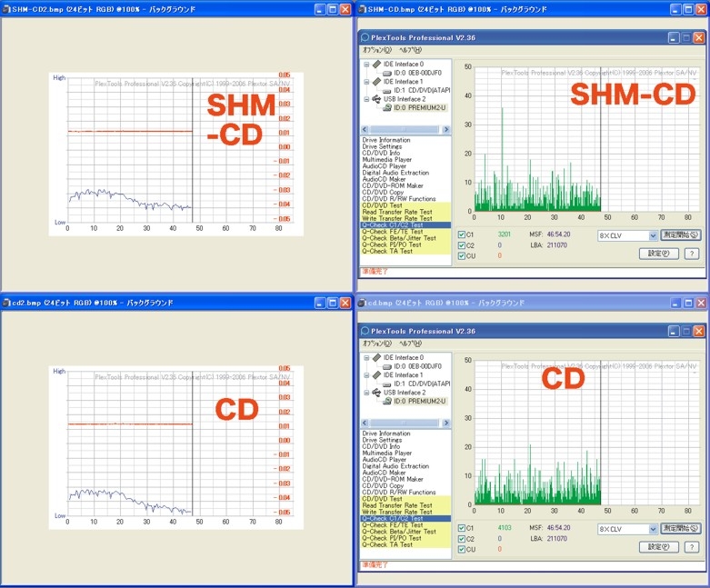Minimize the cd2.bmp image window
The height and width of the screenshot is (588, 710).
(x=320, y=303)
